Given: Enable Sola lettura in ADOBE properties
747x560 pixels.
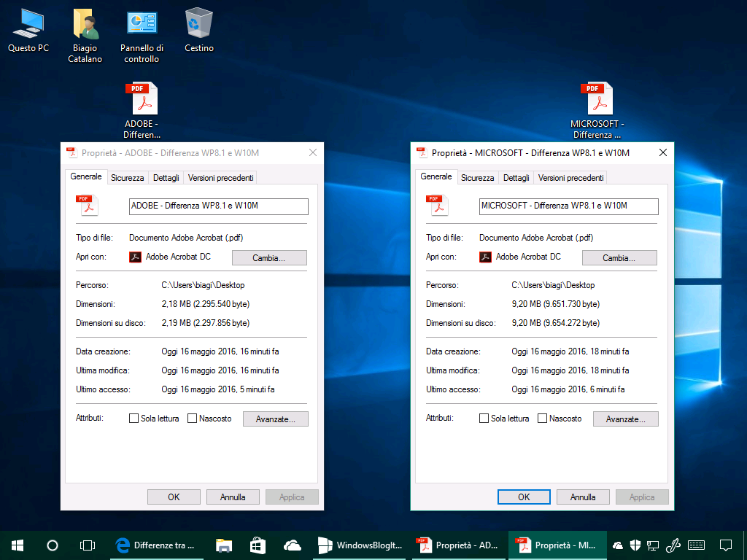Looking at the screenshot, I should click(134, 418).
